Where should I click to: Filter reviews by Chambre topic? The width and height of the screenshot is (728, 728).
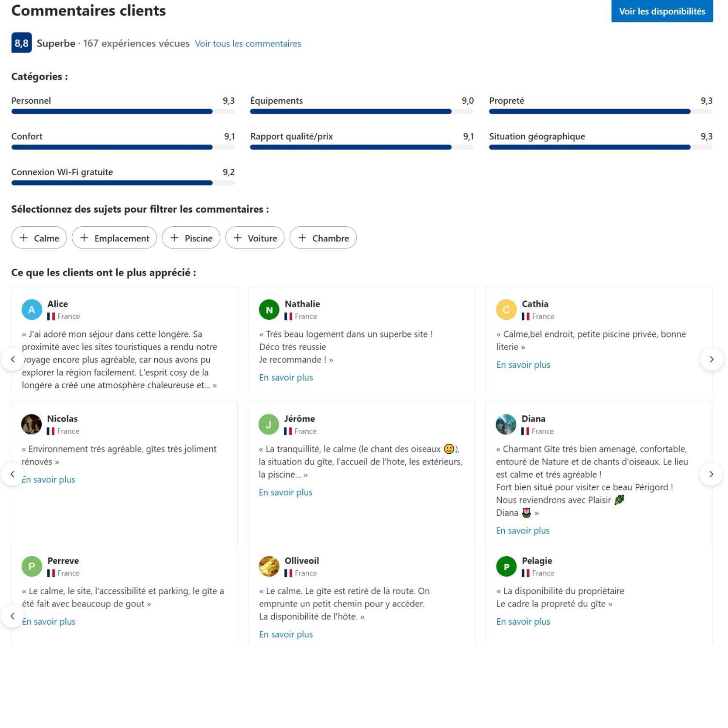click(x=323, y=238)
